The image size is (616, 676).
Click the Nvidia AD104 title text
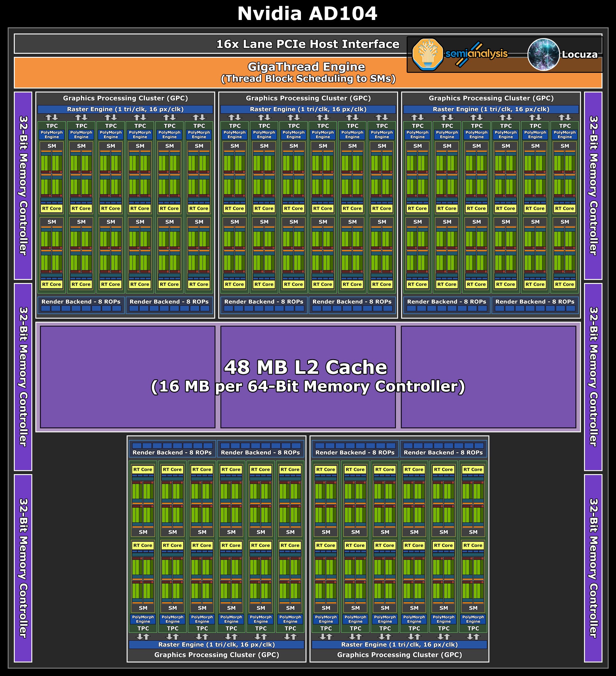tap(307, 14)
